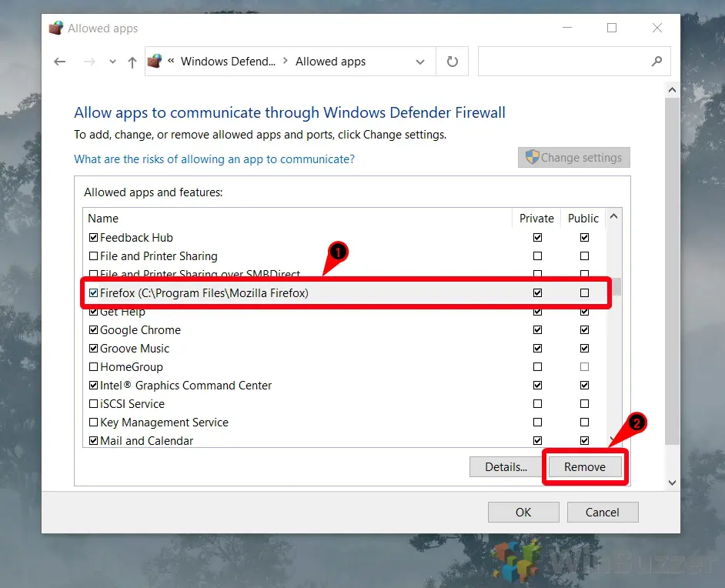Uncheck Intel Graphics Command Center checkbox
This screenshot has height=588, width=725.
(93, 386)
